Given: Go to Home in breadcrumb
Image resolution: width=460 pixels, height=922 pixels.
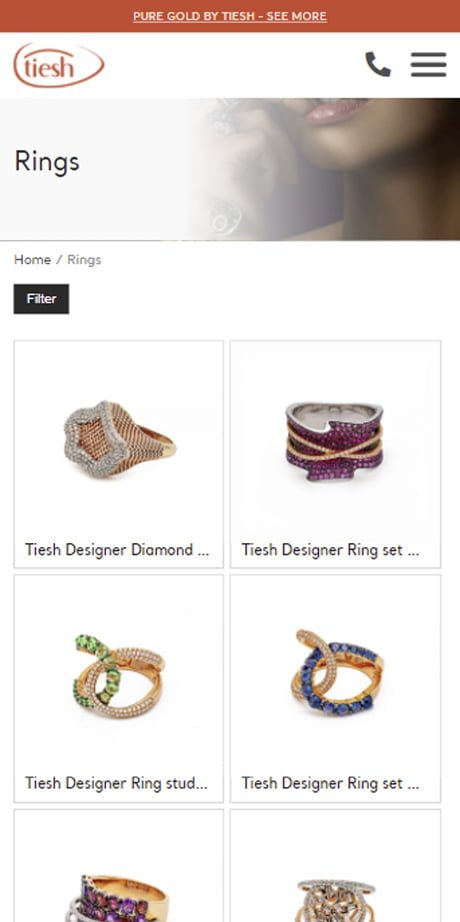Looking at the screenshot, I should coord(32,260).
